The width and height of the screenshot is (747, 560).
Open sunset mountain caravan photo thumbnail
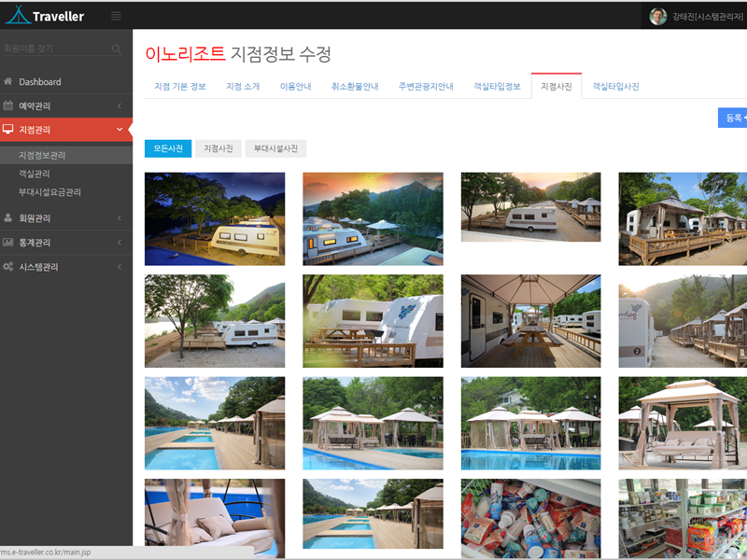[373, 219]
